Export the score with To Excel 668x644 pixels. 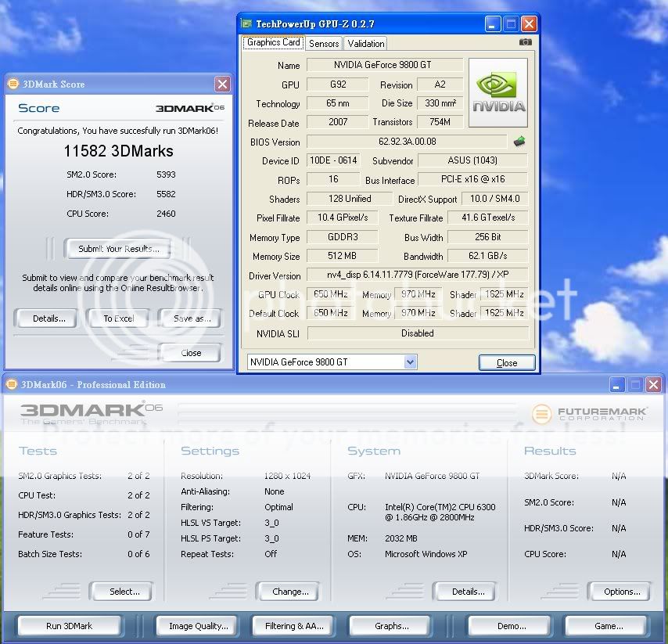(x=118, y=318)
